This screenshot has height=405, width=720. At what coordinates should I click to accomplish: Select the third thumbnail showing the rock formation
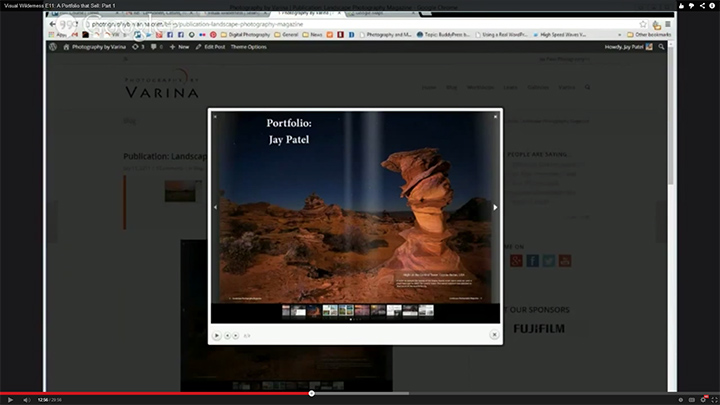tap(314, 311)
